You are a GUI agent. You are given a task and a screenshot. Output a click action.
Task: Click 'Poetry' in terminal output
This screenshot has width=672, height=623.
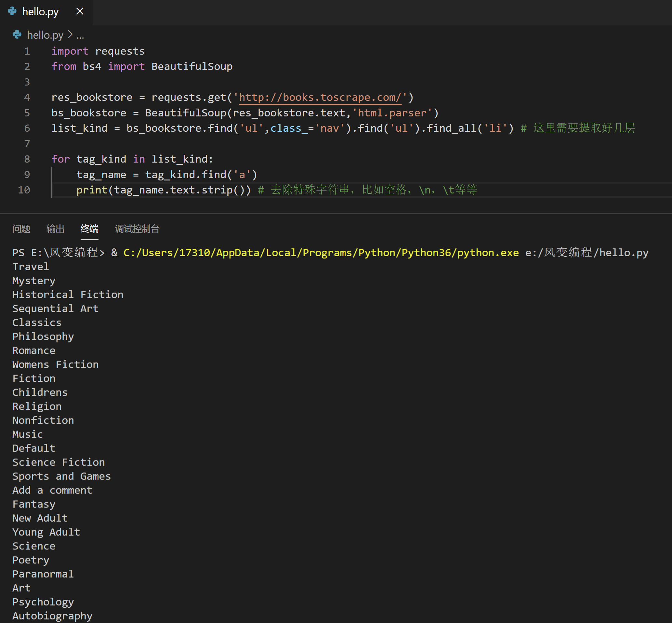tap(31, 560)
